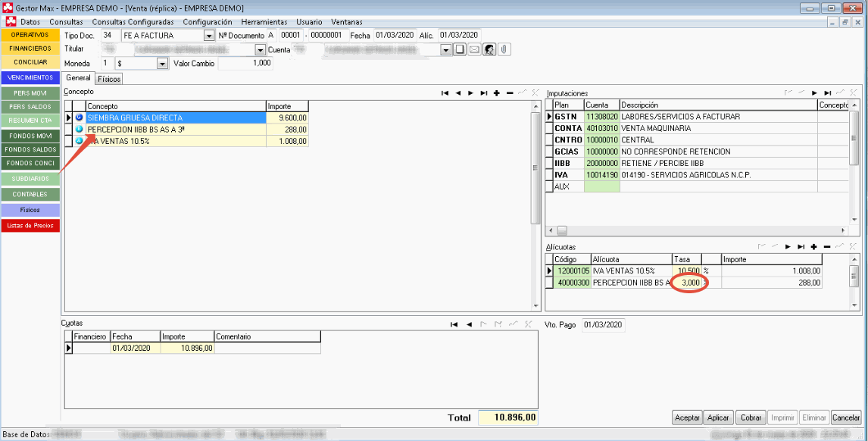Open the Usuario menu
Screen dimensions: 868x441
(x=309, y=22)
